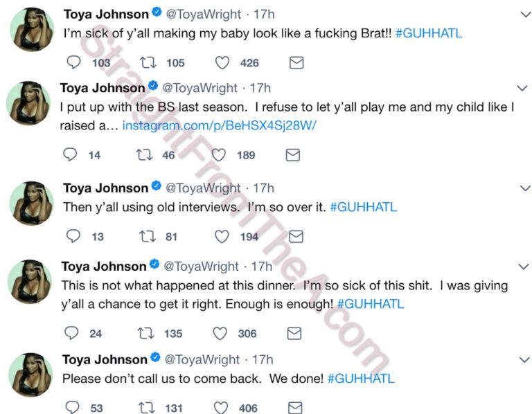The width and height of the screenshot is (532, 414).
Task: Like the tweet with 426 likes
Action: (x=222, y=63)
